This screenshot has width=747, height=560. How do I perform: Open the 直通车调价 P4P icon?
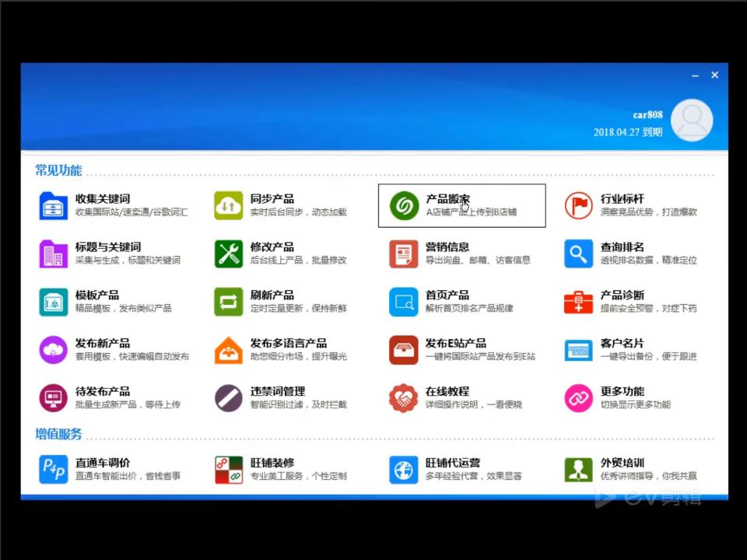54,470
